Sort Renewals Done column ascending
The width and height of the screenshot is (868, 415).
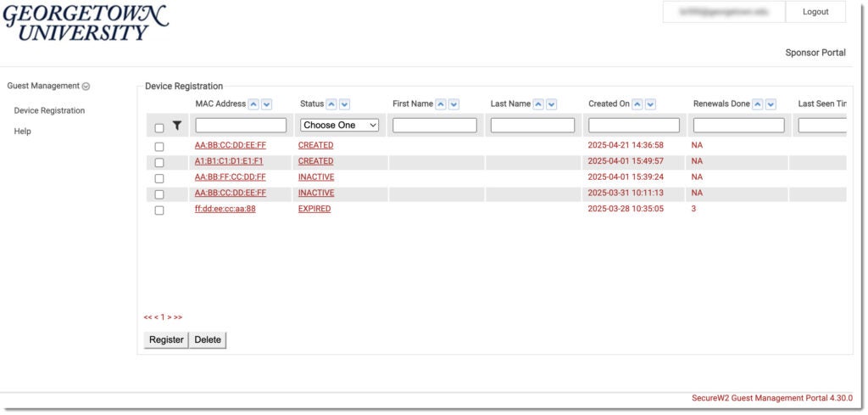point(758,104)
